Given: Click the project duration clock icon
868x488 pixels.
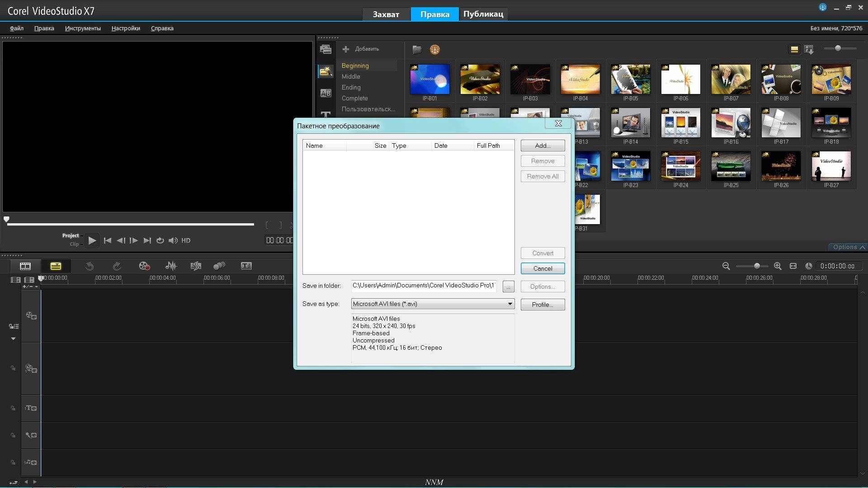Looking at the screenshot, I should point(809,266).
